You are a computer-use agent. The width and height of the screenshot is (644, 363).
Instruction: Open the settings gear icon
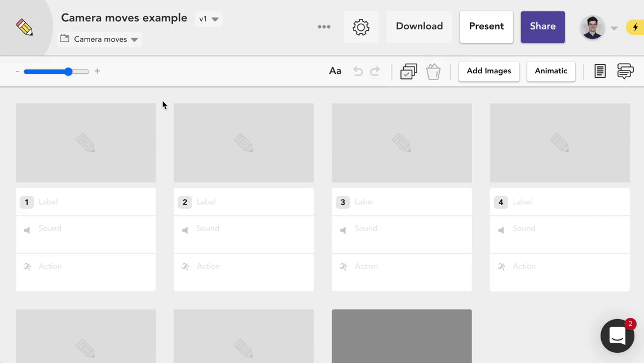pyautogui.click(x=361, y=27)
